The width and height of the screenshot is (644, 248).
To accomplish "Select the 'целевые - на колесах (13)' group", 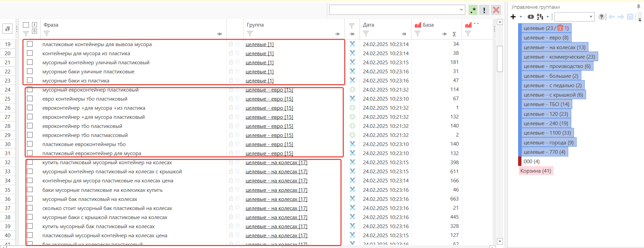I will pos(554,47).
